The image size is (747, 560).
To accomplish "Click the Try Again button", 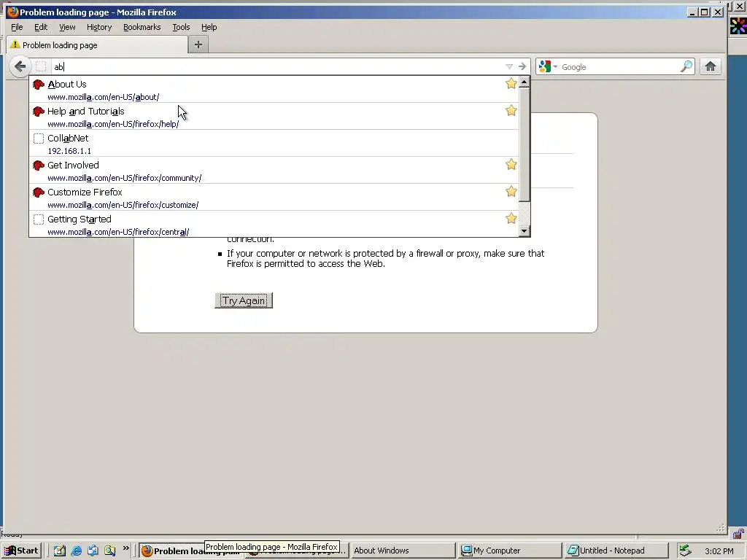I will [244, 300].
